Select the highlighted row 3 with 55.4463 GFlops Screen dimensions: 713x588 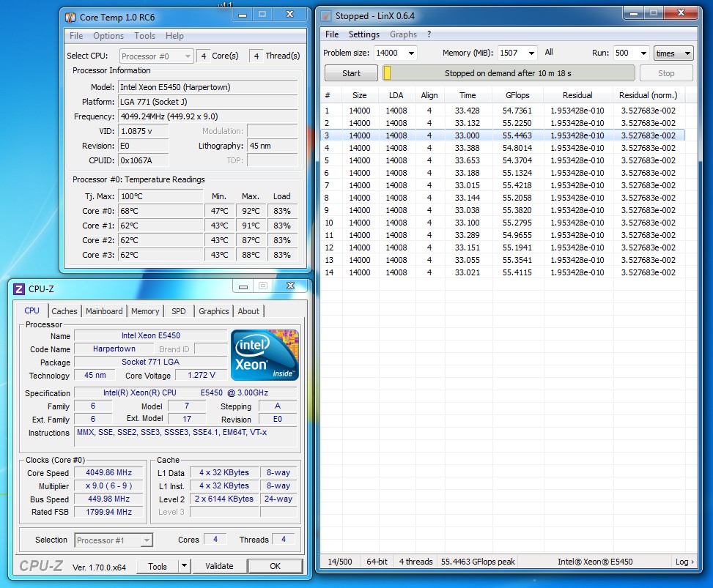tap(503, 135)
